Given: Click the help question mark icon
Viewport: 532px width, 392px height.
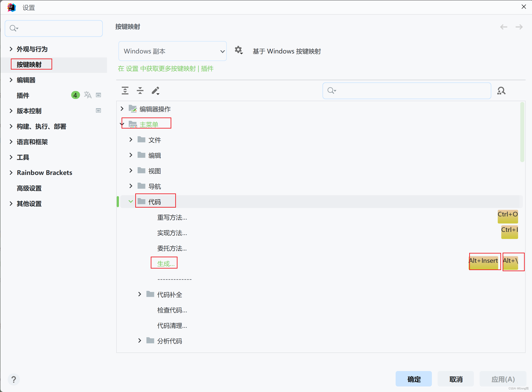Looking at the screenshot, I should (14, 379).
